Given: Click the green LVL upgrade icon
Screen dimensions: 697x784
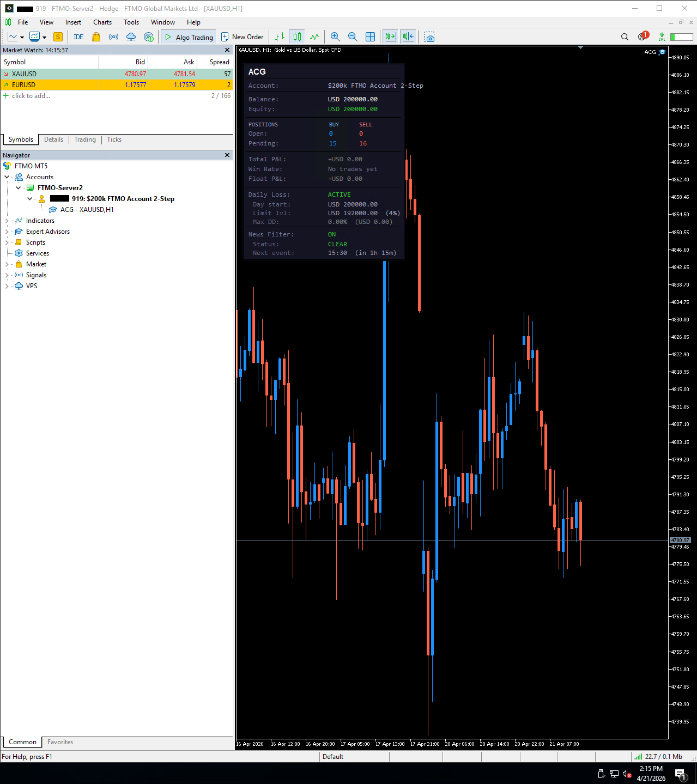Looking at the screenshot, I should pyautogui.click(x=662, y=37).
